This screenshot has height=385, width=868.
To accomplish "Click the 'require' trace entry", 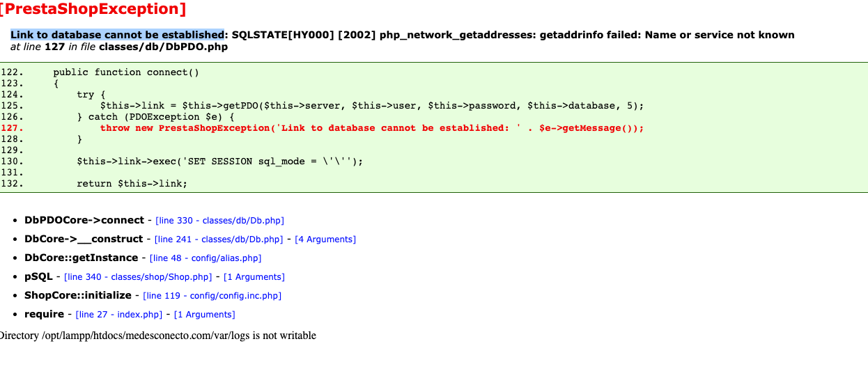I will 44,314.
